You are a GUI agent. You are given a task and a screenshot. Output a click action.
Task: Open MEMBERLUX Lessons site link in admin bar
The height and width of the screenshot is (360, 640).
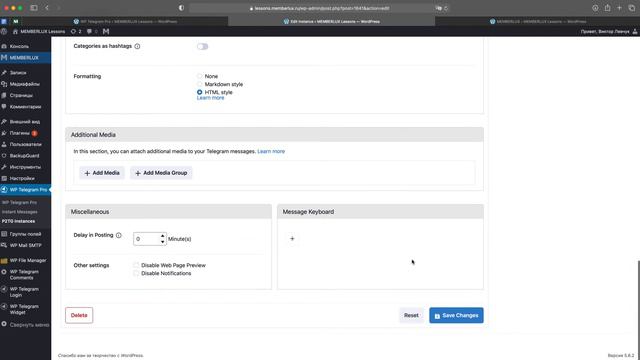click(39, 31)
